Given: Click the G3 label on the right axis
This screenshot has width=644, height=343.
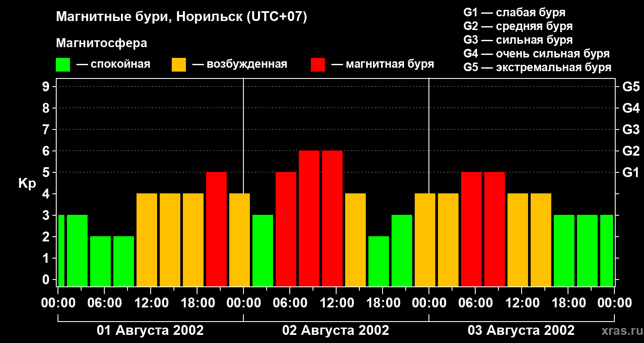Looking at the screenshot, I should pos(631,129).
